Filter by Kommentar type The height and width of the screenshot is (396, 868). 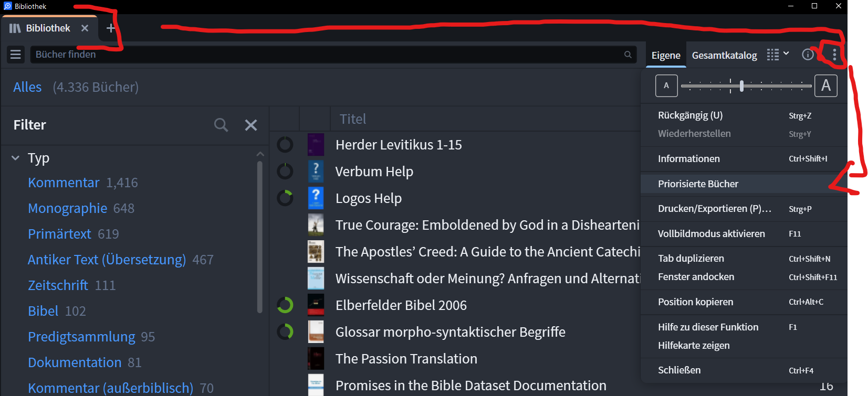coord(64,183)
